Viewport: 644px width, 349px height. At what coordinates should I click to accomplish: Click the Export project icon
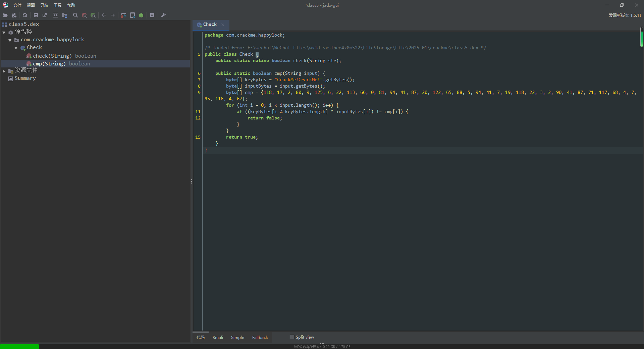click(x=45, y=15)
